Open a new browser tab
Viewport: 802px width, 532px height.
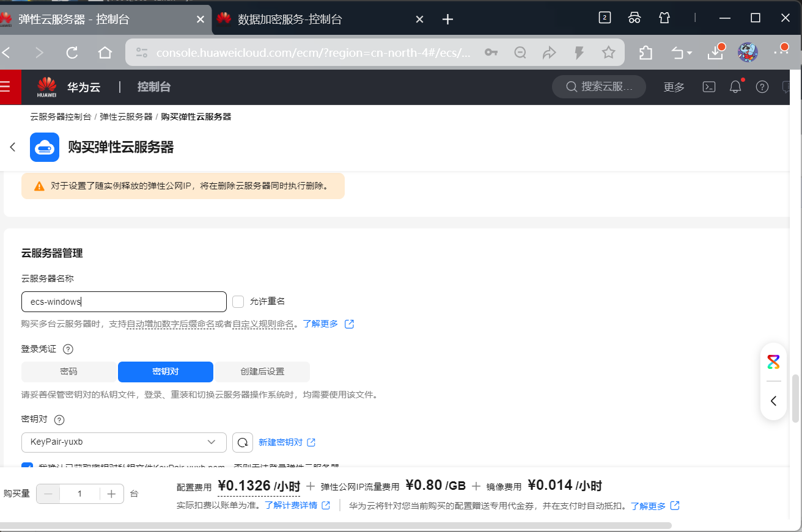click(x=447, y=20)
